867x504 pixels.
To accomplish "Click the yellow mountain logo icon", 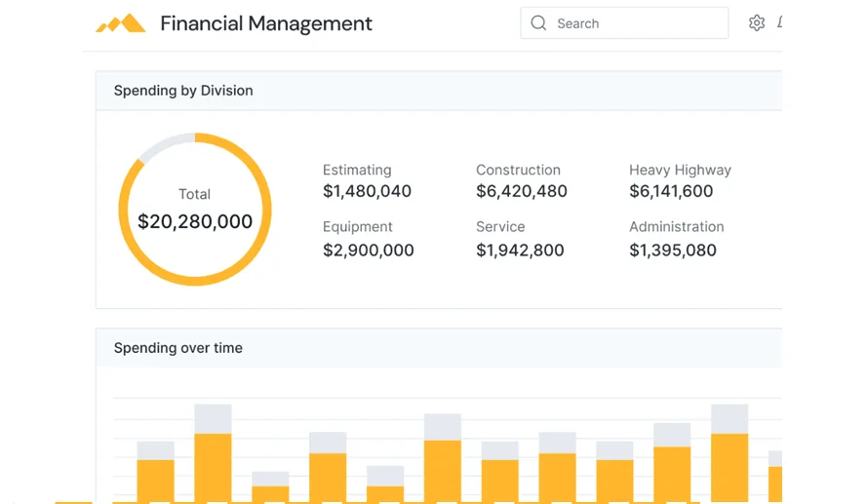I will [121, 23].
